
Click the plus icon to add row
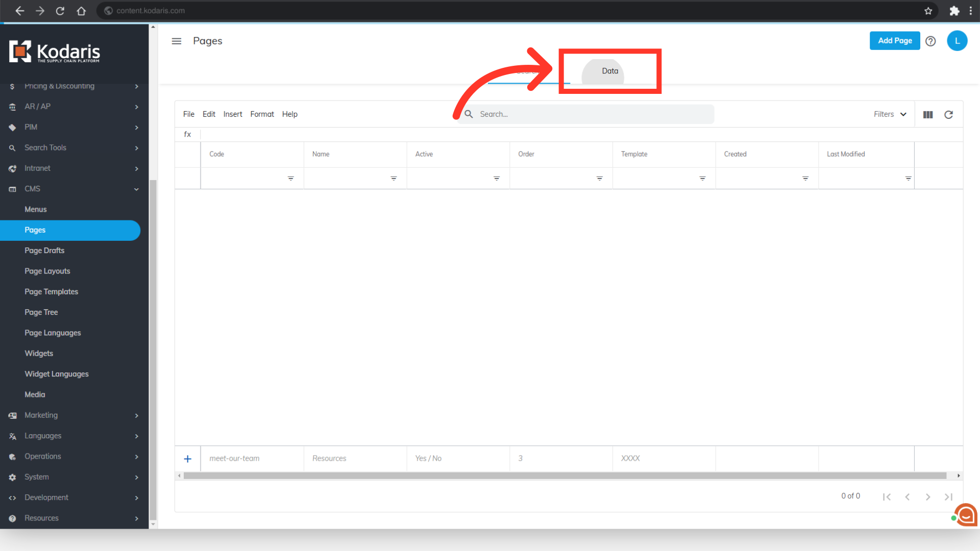pos(188,459)
